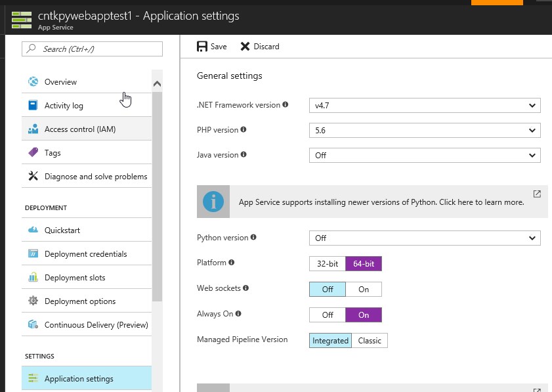Open Tags menu item

coord(87,152)
